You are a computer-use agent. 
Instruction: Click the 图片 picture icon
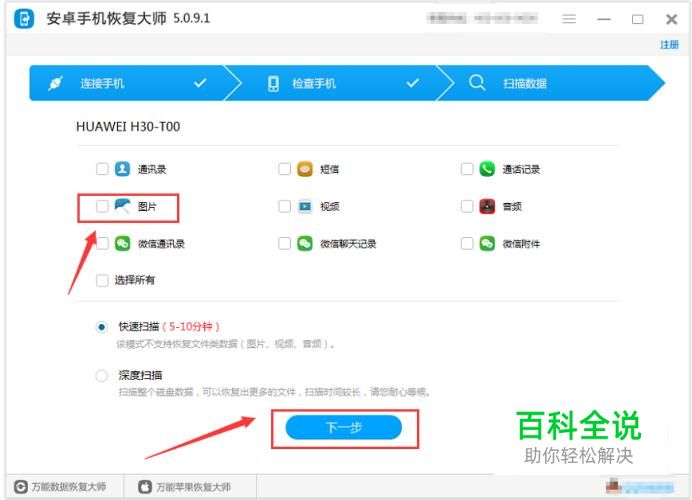pos(122,206)
